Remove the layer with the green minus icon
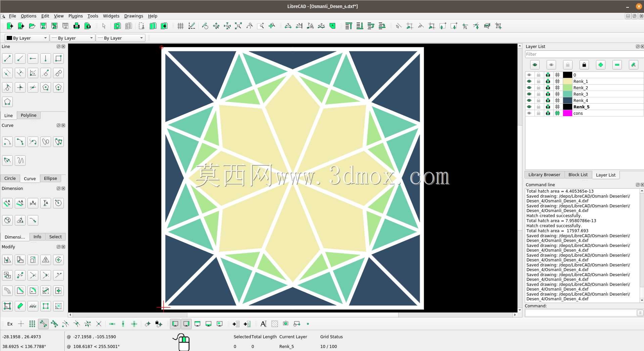This screenshot has height=351, width=644. [x=617, y=65]
